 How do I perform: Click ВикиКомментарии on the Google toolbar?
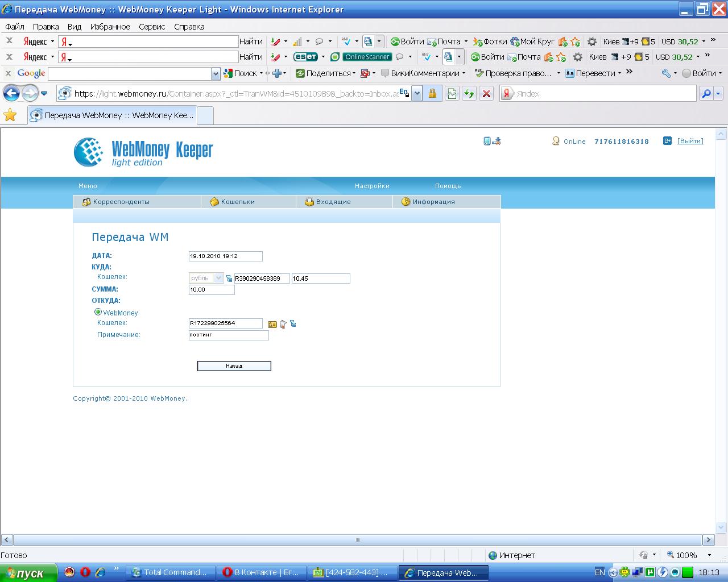tap(420, 73)
